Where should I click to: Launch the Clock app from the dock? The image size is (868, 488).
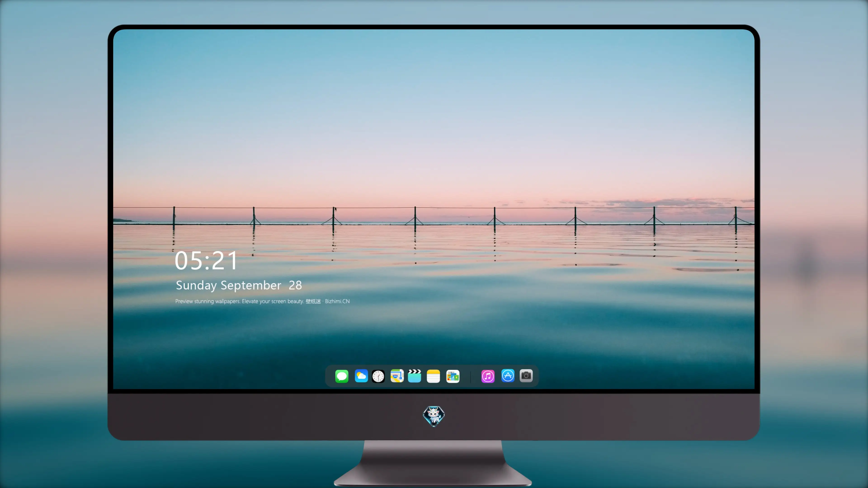(x=378, y=376)
